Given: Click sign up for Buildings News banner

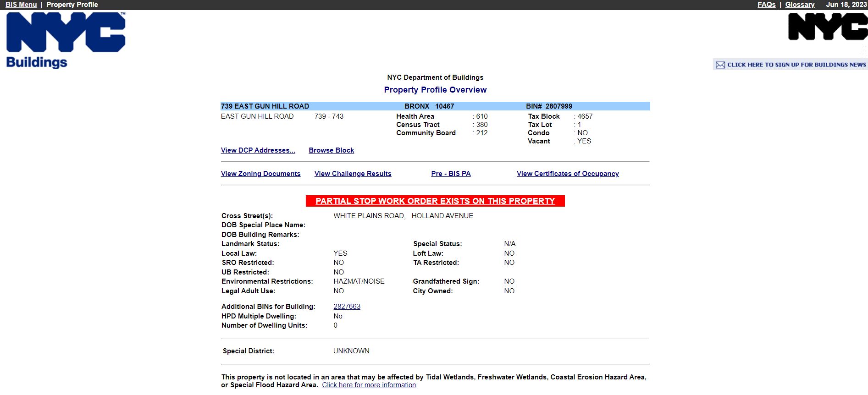Looking at the screenshot, I should click(x=791, y=65).
